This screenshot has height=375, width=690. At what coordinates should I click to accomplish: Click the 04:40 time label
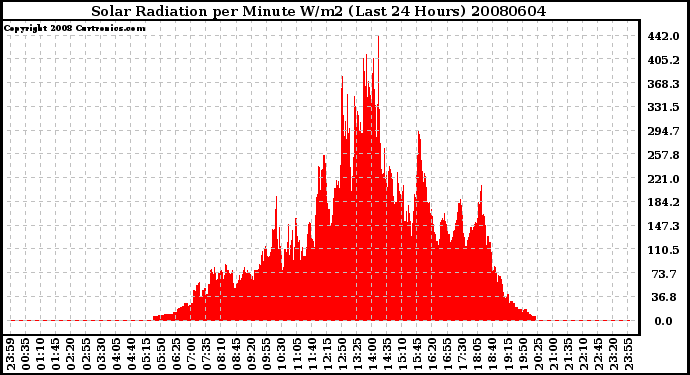click(x=131, y=354)
